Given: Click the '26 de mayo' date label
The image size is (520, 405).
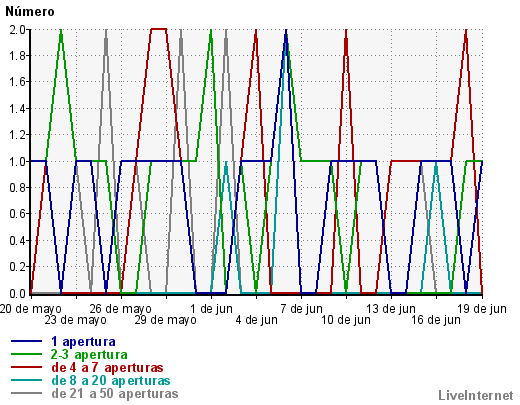Looking at the screenshot, I should 121,309.
